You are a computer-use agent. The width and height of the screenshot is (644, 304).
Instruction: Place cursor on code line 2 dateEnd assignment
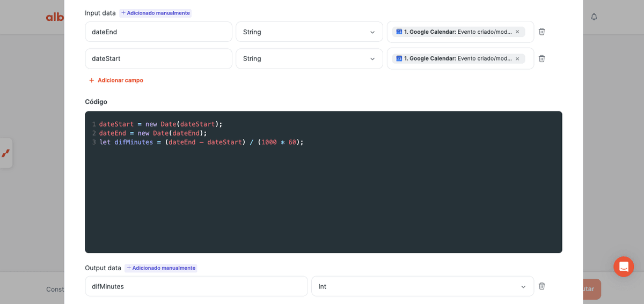coord(153,133)
